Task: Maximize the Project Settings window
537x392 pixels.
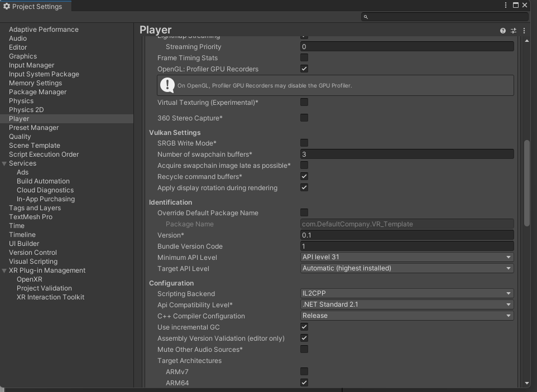Action: (516, 6)
